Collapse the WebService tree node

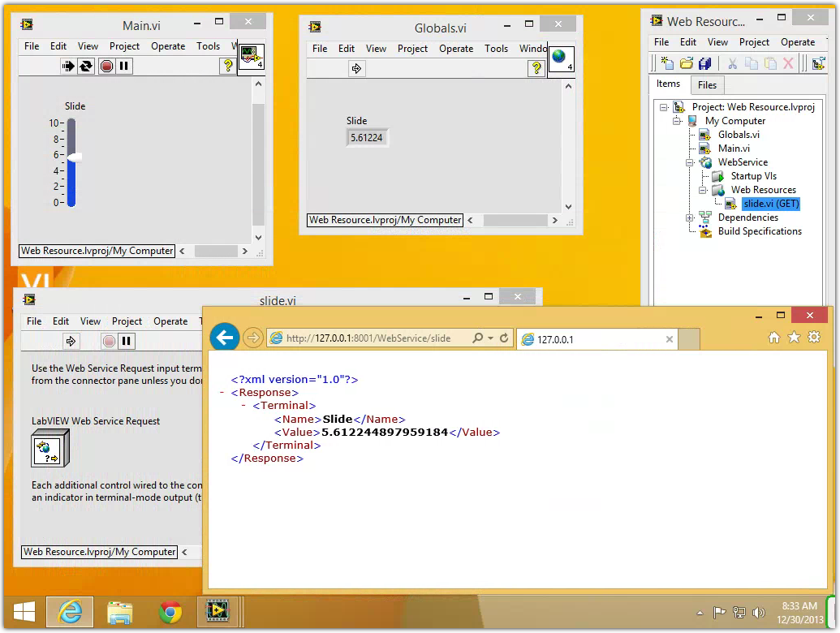[x=689, y=162]
